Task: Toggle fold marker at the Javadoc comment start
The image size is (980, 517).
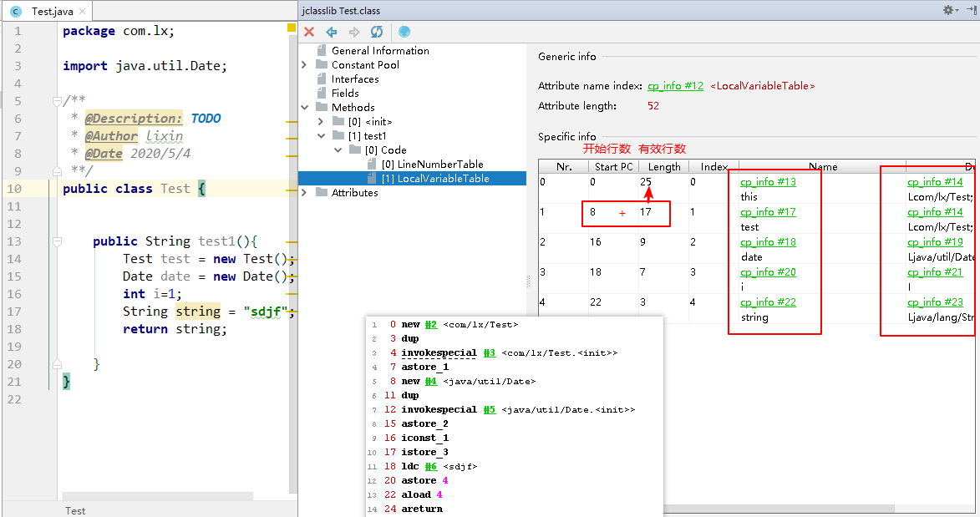Action: coord(57,101)
